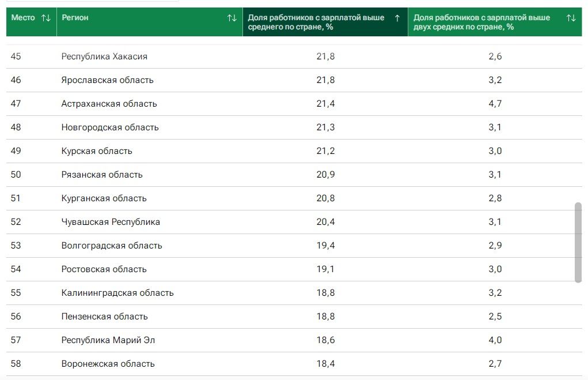Click the sort arrows in the Регион column

(232, 18)
